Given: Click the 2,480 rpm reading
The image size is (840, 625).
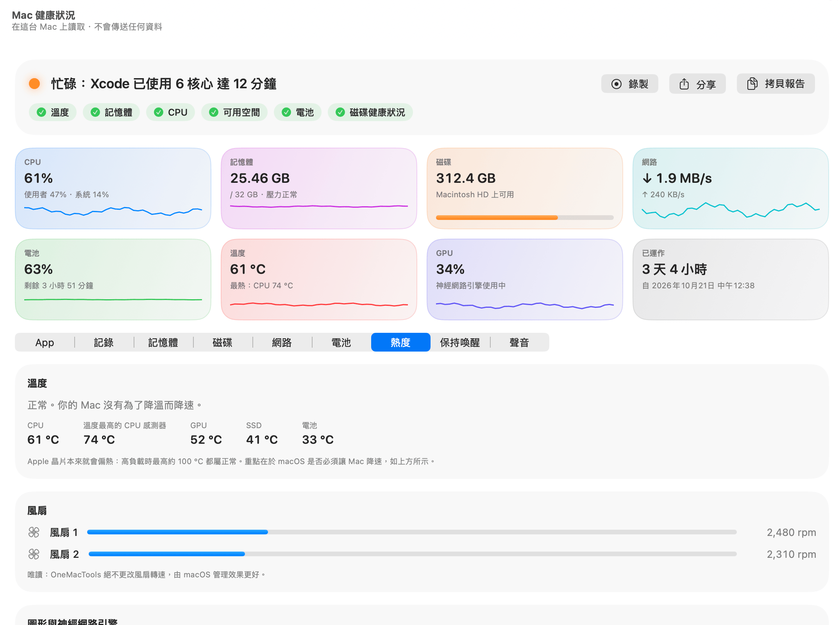Looking at the screenshot, I should [x=791, y=532].
